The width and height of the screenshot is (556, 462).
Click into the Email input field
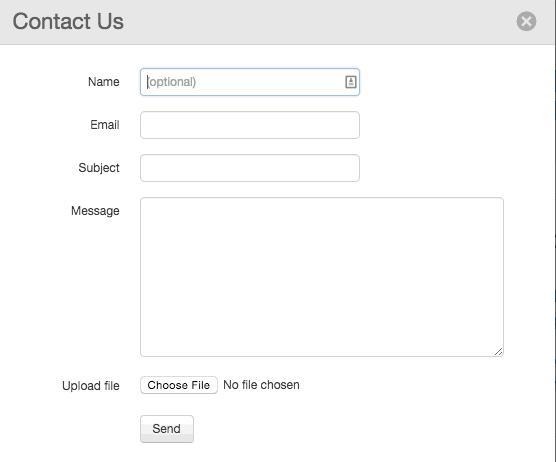point(250,125)
